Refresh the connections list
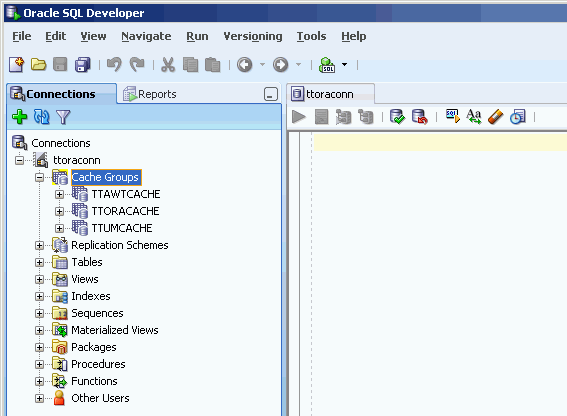This screenshot has height=416, width=567. point(41,117)
